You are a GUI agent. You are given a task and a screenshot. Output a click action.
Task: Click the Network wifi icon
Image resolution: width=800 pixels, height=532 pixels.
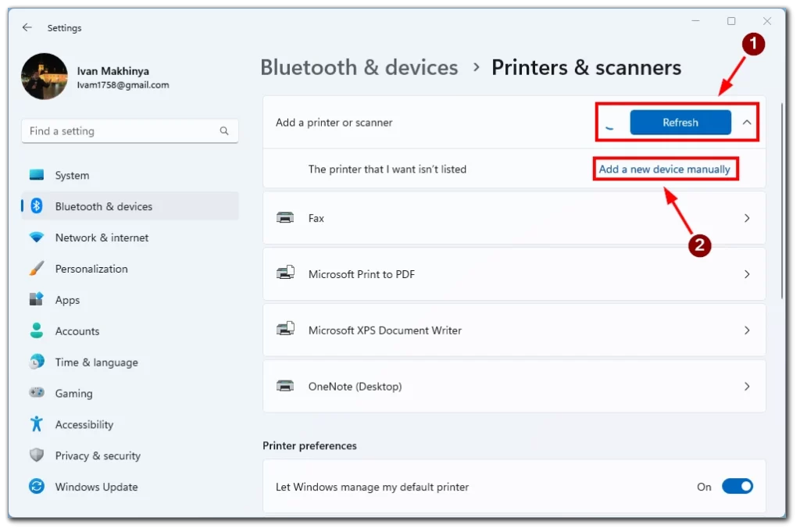(37, 237)
